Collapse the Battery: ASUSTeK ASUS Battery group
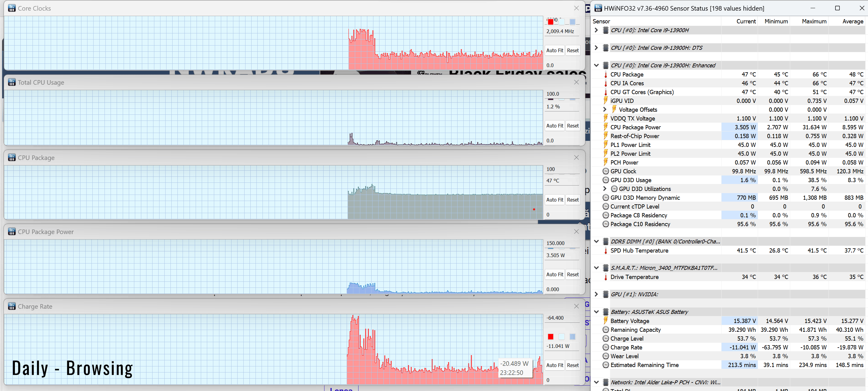The height and width of the screenshot is (391, 868). [x=596, y=312]
